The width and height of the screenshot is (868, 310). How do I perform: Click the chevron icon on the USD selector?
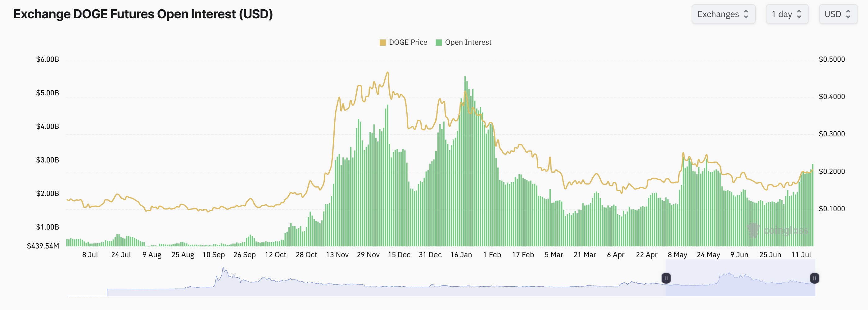(848, 14)
